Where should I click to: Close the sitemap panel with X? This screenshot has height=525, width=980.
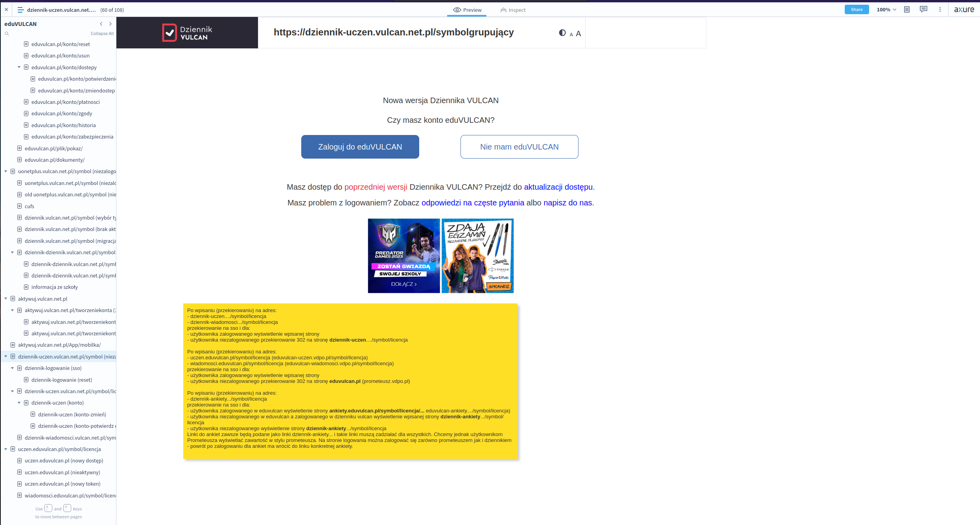[6, 10]
